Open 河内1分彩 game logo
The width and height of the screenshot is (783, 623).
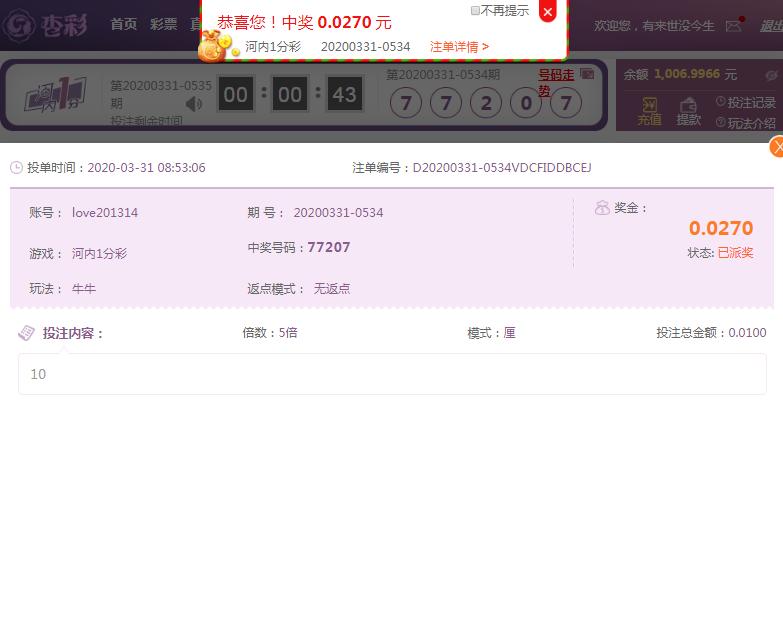point(55,94)
